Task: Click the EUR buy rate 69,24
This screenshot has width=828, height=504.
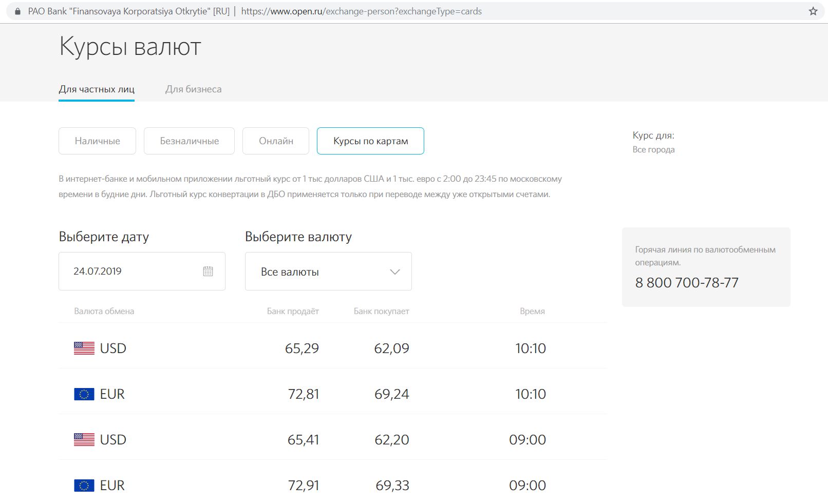Action: 391,394
